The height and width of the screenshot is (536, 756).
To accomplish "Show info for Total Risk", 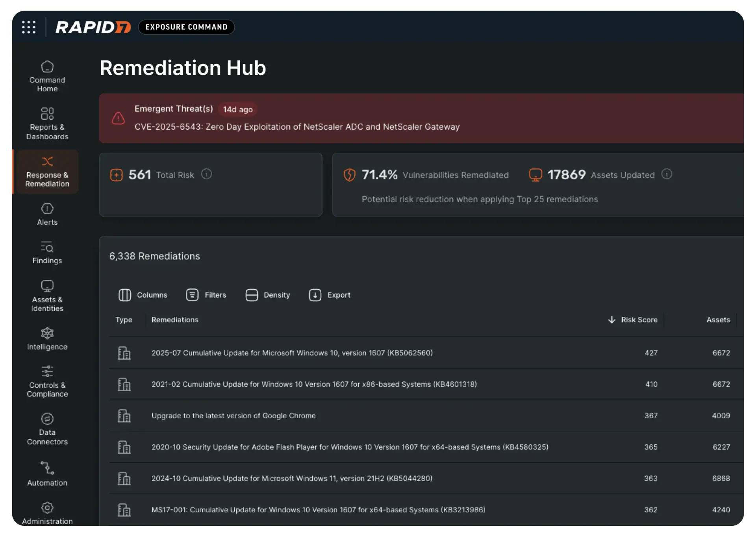I will coord(206,174).
